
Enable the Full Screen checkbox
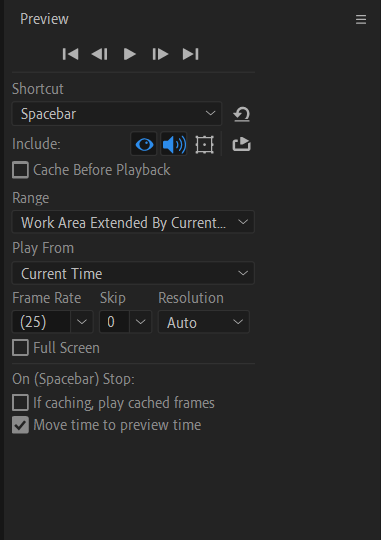pos(20,348)
